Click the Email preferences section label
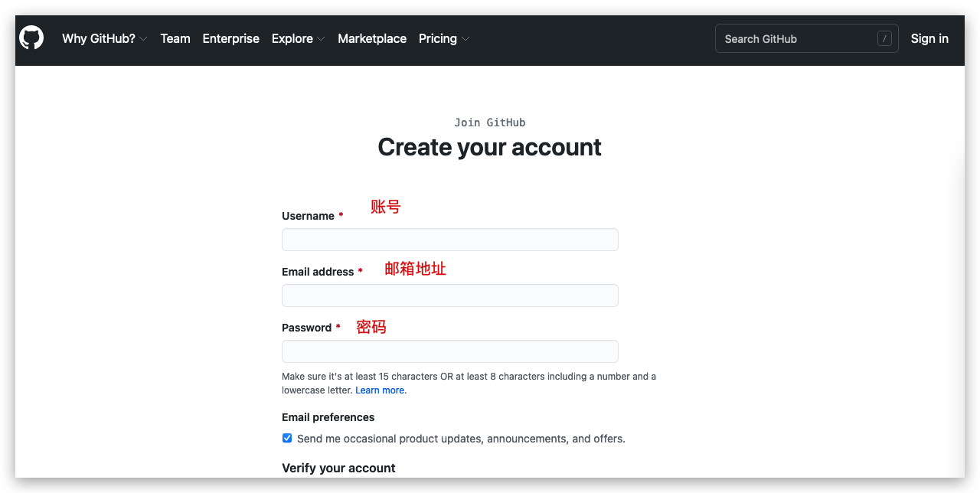Screen dimensions: 980x493 tap(328, 416)
